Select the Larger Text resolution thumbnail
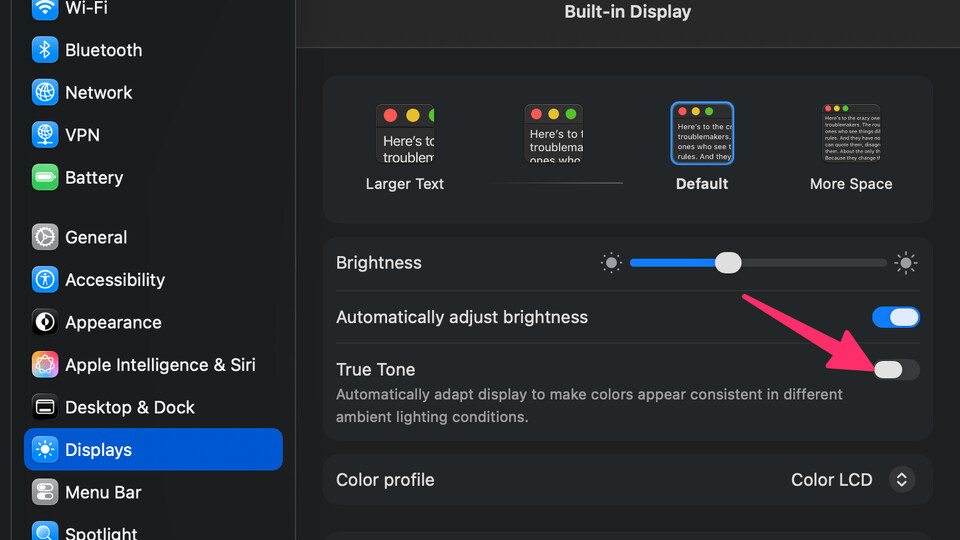This screenshot has width=960, height=540. pos(405,133)
